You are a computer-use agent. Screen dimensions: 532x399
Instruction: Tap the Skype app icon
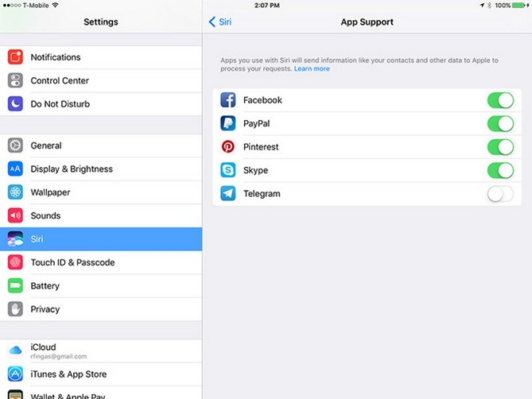pyautogui.click(x=228, y=170)
